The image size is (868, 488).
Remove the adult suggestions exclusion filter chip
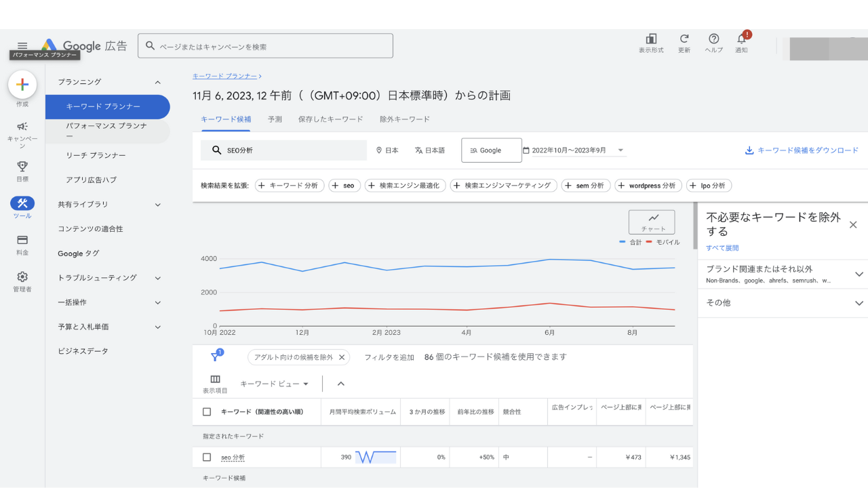[x=342, y=357]
